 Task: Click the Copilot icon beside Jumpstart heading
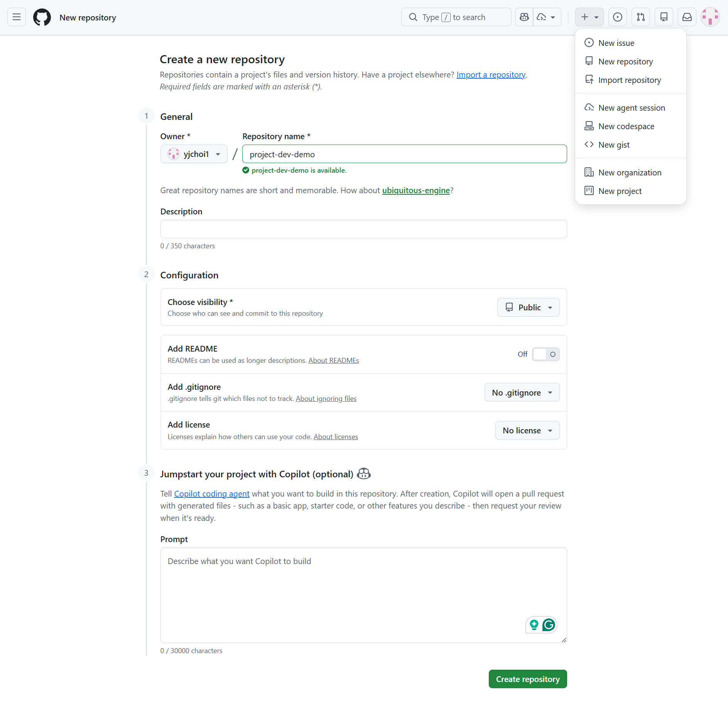point(364,473)
